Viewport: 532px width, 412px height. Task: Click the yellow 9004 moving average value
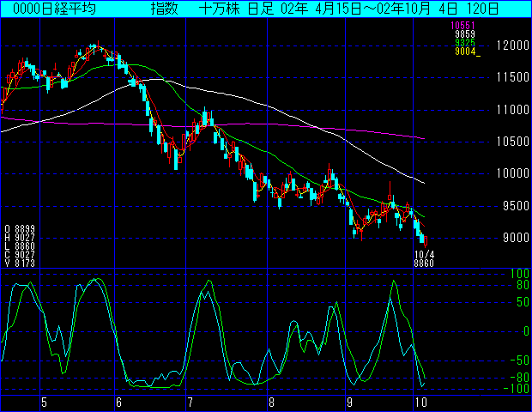tap(465, 51)
